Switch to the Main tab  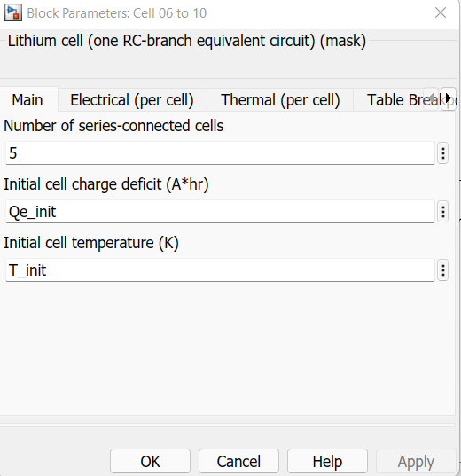27,100
